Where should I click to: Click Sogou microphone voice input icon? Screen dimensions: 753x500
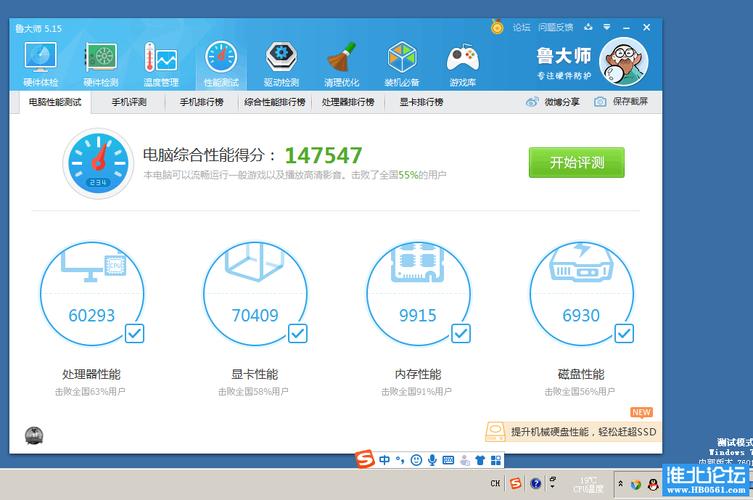pyautogui.click(x=432, y=460)
